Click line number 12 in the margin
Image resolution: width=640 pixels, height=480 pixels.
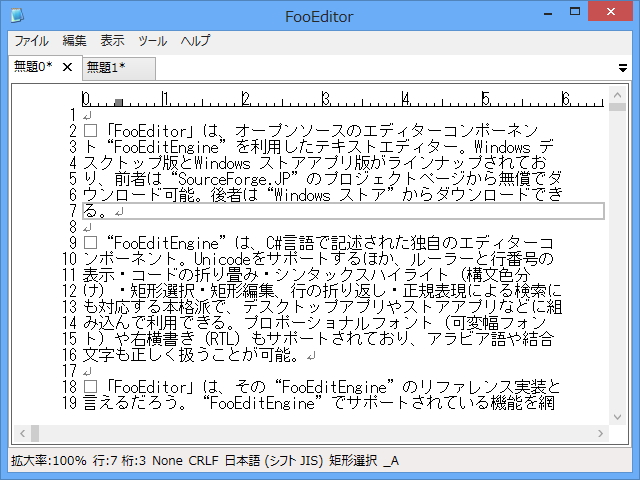69,291
